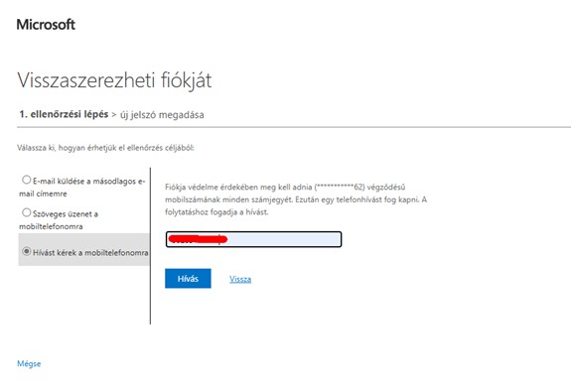Choose the Szöveges üzenet radio button

(26, 212)
